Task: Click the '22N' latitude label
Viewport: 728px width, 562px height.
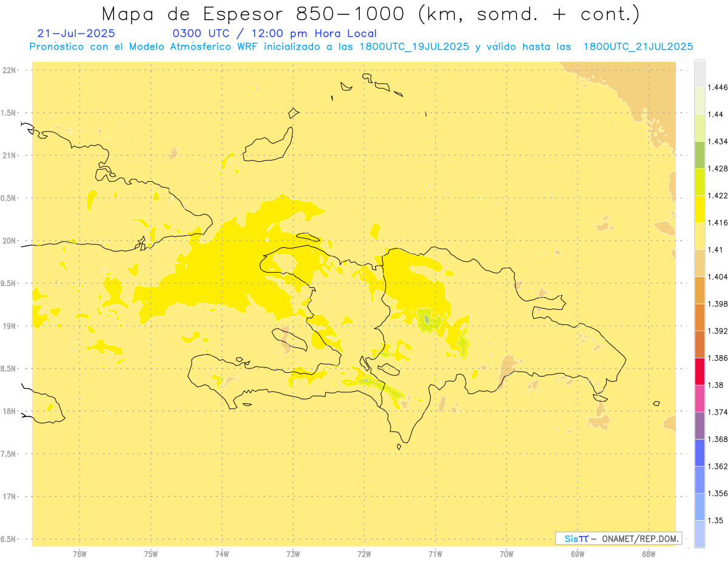Action: [x=9, y=70]
